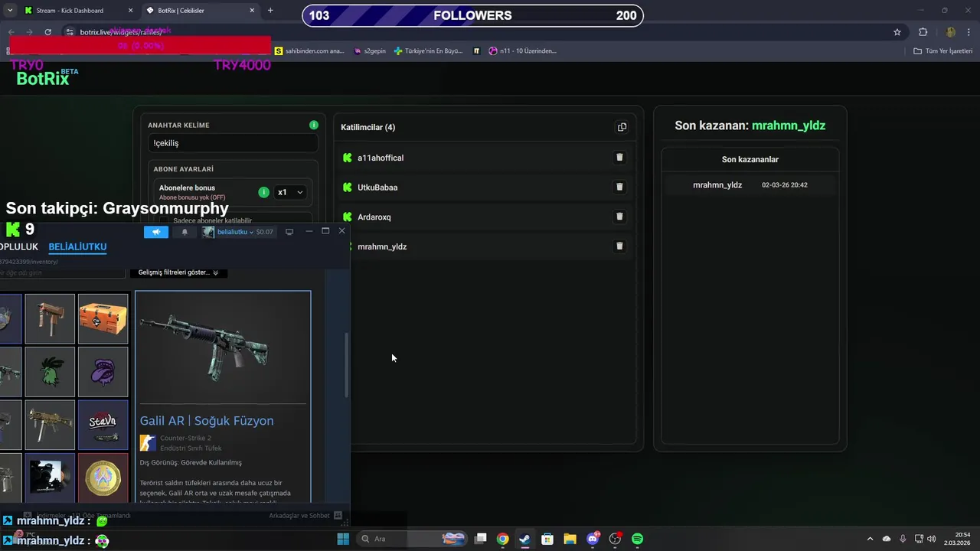980x551 pixels.
Task: Open Task View on the taskbar
Action: coord(480,539)
